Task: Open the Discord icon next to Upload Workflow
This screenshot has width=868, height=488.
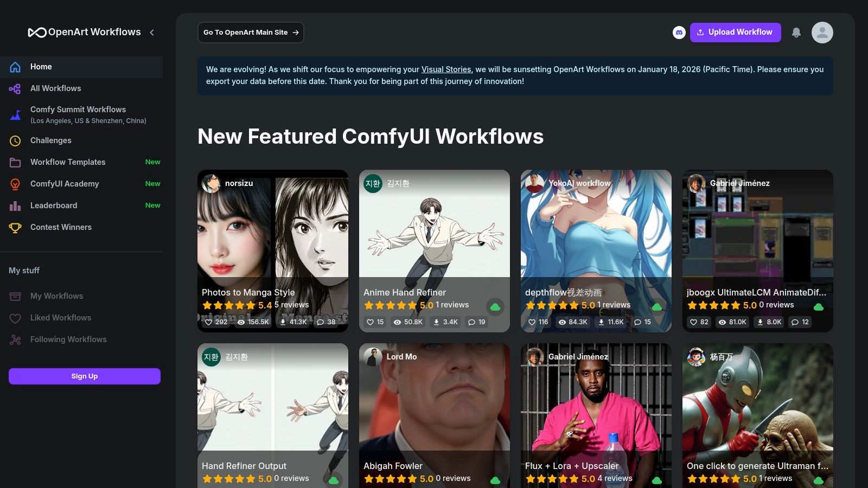Action: [x=679, y=33]
